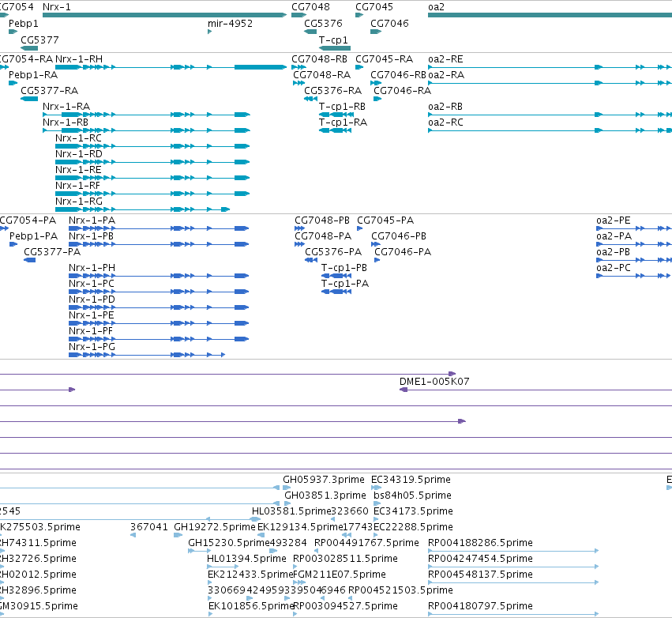Screen dimensions: 672x618
Task: Select the Nrx-1-PE protein label
Action: (x=92, y=315)
